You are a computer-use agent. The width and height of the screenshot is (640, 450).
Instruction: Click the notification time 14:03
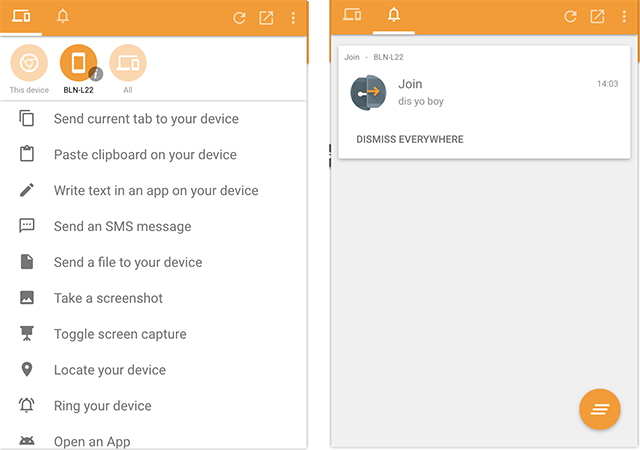(607, 84)
